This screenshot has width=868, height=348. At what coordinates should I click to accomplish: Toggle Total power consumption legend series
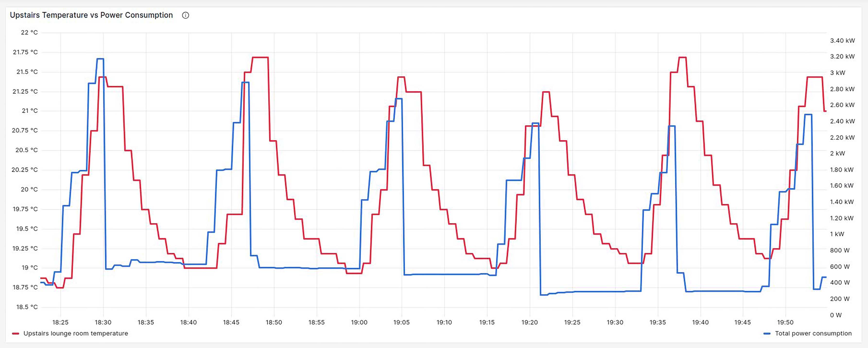(813, 333)
